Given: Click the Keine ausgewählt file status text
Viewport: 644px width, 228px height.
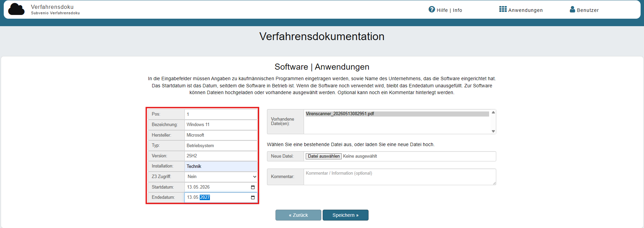Looking at the screenshot, I should pyautogui.click(x=360, y=156).
